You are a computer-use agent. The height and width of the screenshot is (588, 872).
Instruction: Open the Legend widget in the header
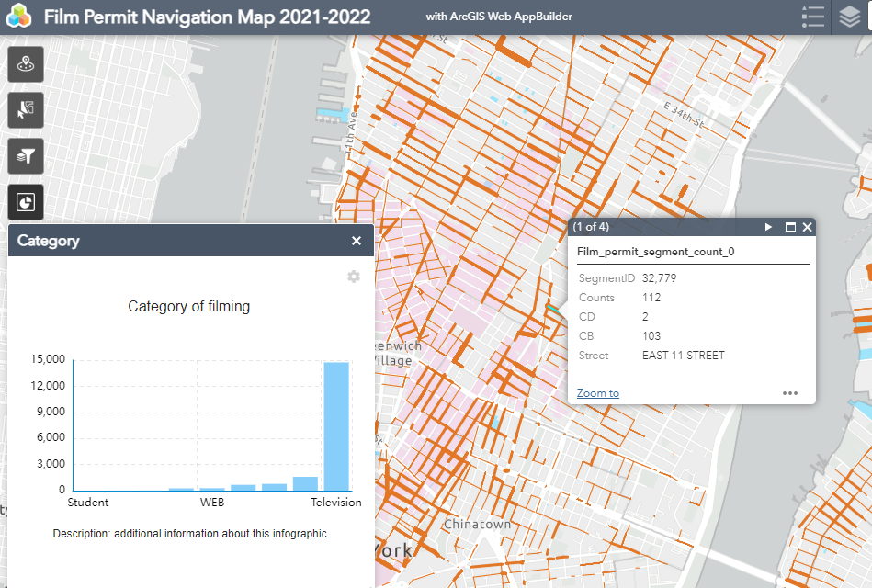click(812, 17)
